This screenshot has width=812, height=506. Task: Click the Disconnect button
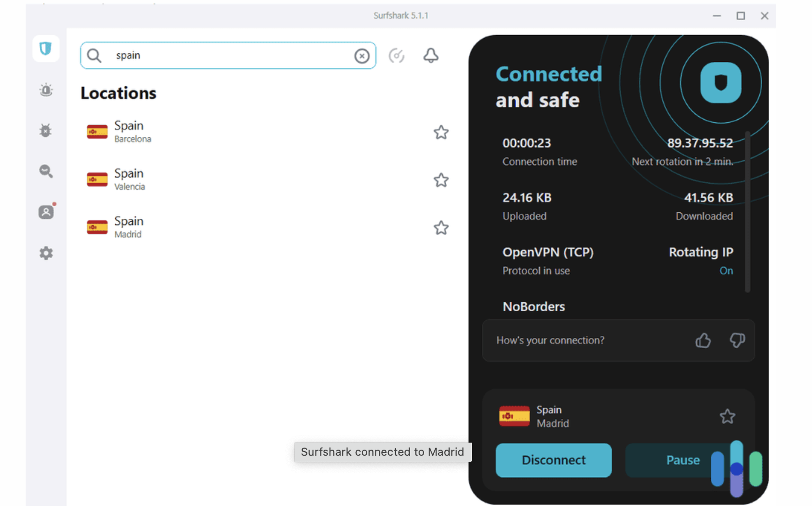[553, 460]
